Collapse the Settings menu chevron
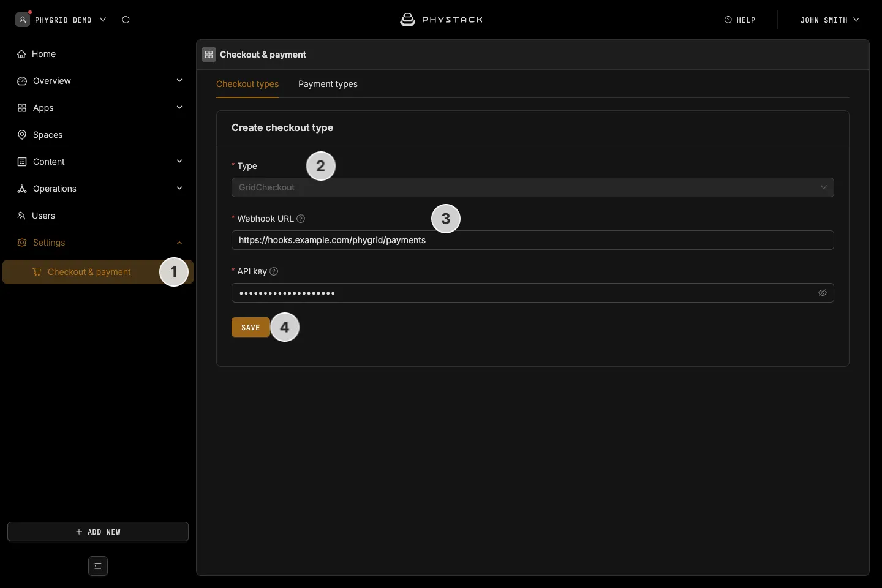Image resolution: width=882 pixels, height=588 pixels. tap(179, 243)
